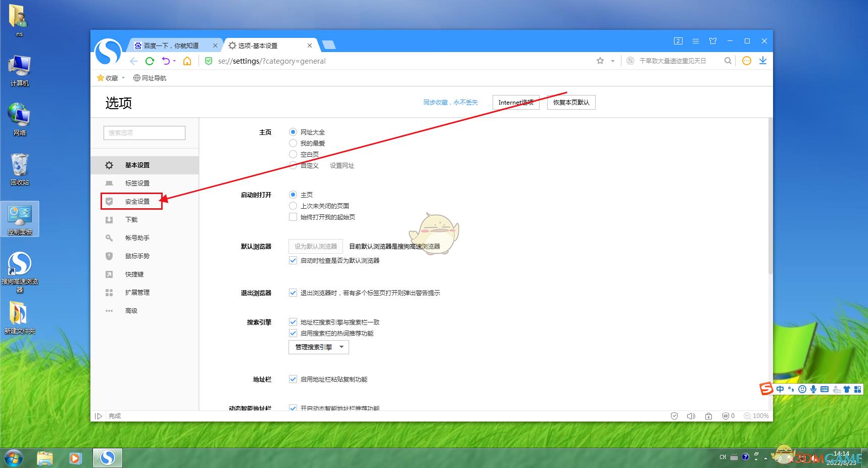868x468 pixels.
Task: Open the 管理搜索引擎 dropdown
Action: (x=319, y=347)
